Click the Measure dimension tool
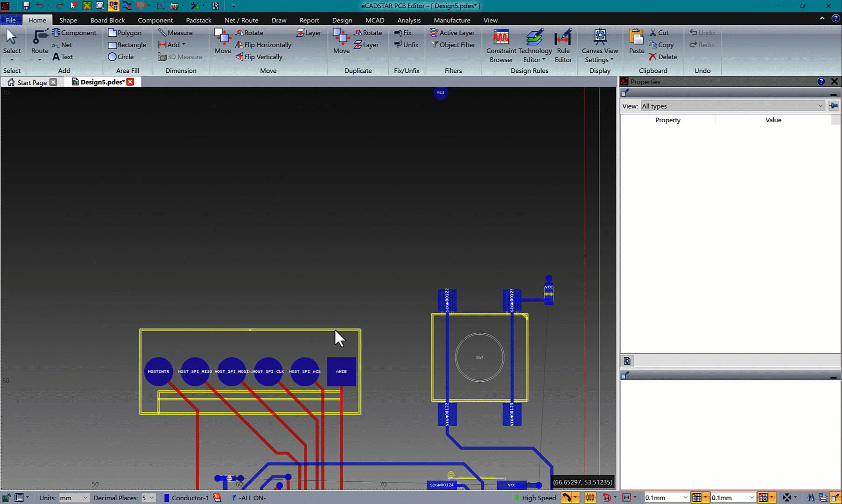 (x=175, y=33)
